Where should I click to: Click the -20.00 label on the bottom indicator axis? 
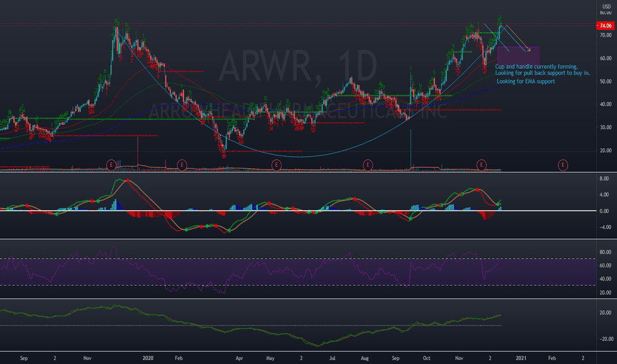pos(605,339)
